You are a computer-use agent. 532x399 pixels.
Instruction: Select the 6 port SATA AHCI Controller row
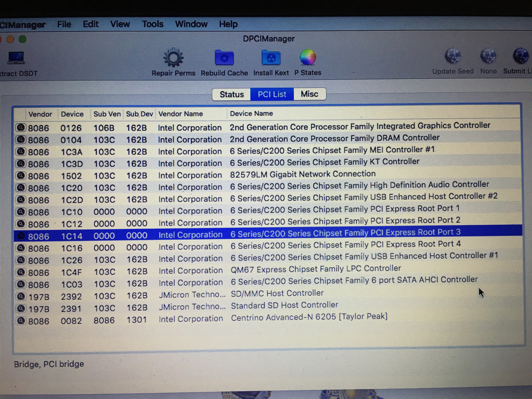tap(267, 283)
